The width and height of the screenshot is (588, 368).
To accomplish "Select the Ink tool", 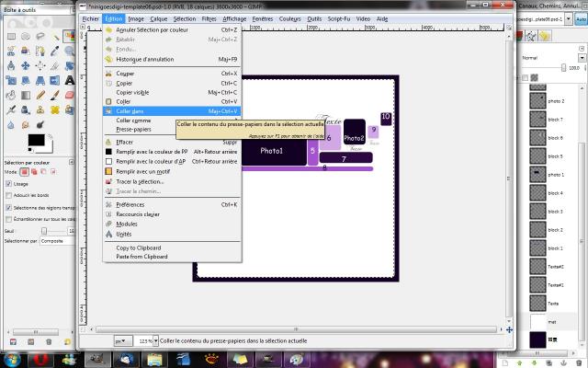I will (x=26, y=109).
